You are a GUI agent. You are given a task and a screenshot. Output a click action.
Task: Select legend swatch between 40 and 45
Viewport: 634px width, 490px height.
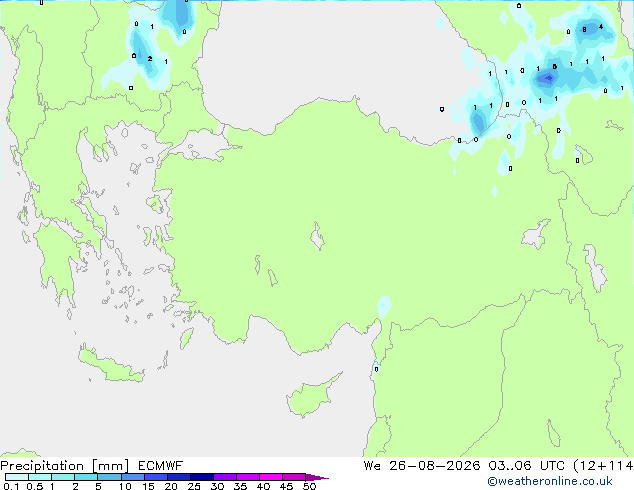point(271,477)
